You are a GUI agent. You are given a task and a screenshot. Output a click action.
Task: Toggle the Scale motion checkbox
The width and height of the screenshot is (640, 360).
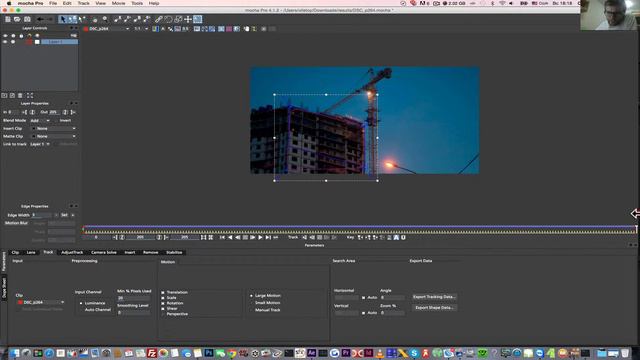click(163, 298)
